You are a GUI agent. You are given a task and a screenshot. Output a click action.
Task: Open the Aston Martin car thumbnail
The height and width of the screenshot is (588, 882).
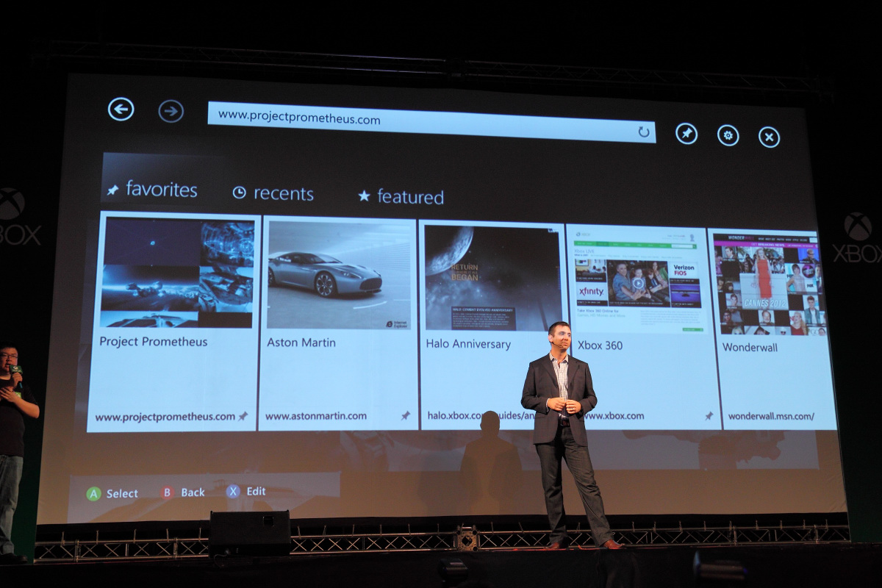click(x=339, y=274)
